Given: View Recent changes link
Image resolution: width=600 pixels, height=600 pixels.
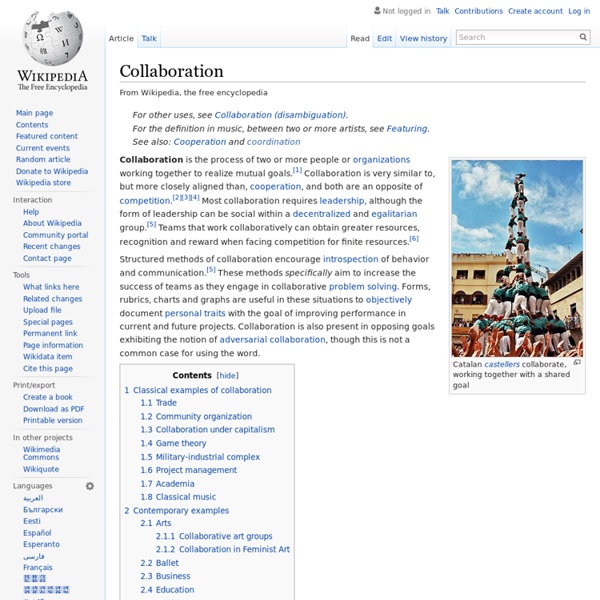Looking at the screenshot, I should (x=52, y=246).
